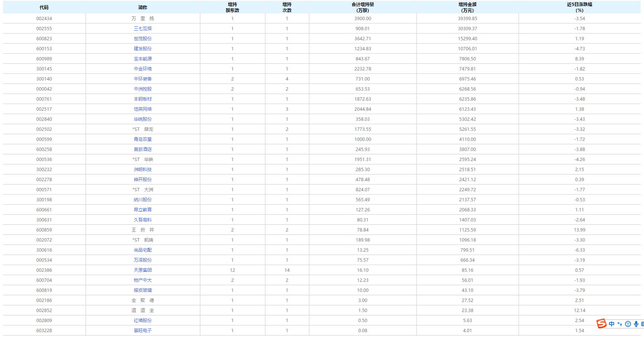
Task: Click the 近5日涨跌幅 column header
Action: coord(579,7)
